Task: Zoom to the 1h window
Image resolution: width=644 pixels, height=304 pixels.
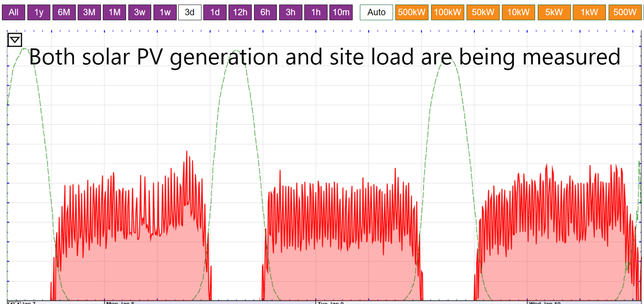Action: click(316, 12)
